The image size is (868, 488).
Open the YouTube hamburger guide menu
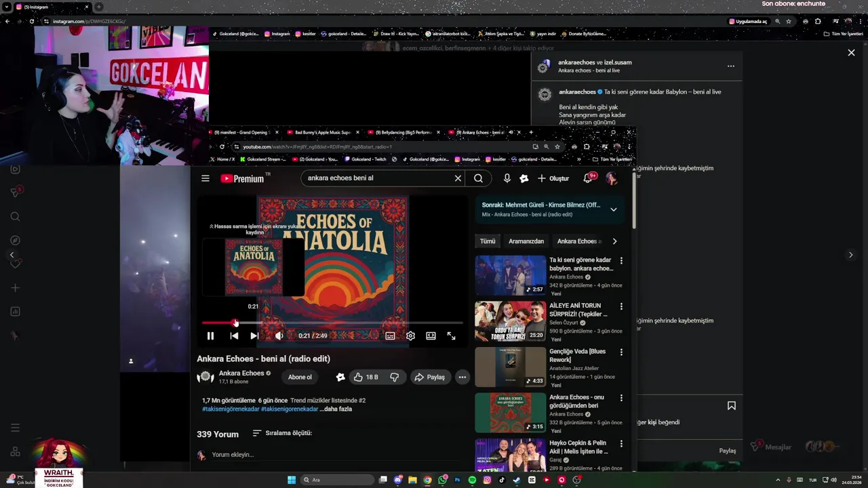205,178
